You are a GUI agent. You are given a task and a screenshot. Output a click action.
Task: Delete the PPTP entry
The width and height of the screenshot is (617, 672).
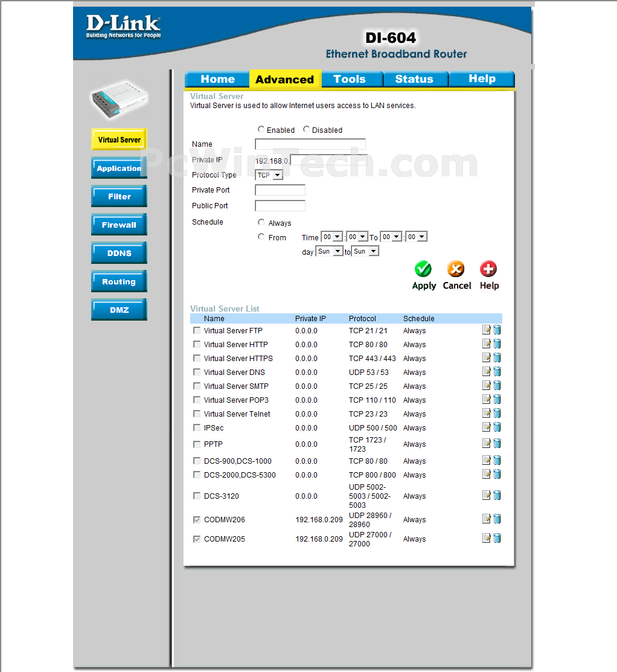pos(497,444)
